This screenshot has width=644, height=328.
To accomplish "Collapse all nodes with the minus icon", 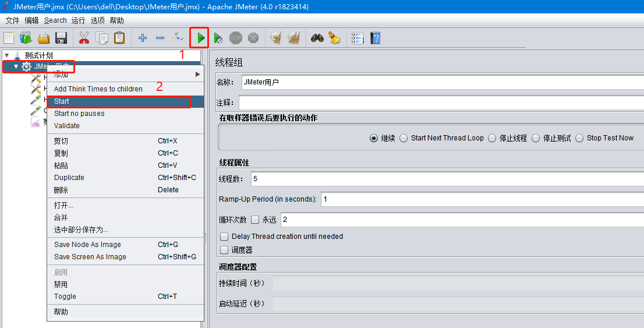I will (x=160, y=38).
